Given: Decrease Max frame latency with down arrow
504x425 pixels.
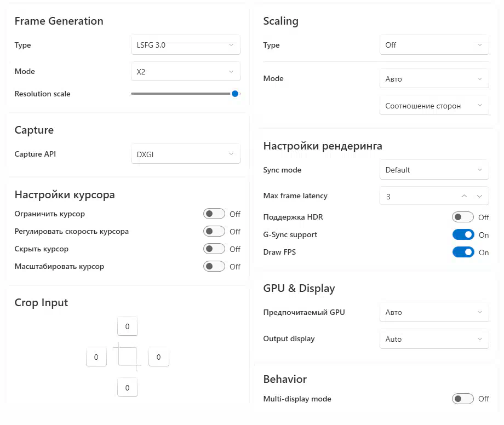Looking at the screenshot, I should [479, 196].
